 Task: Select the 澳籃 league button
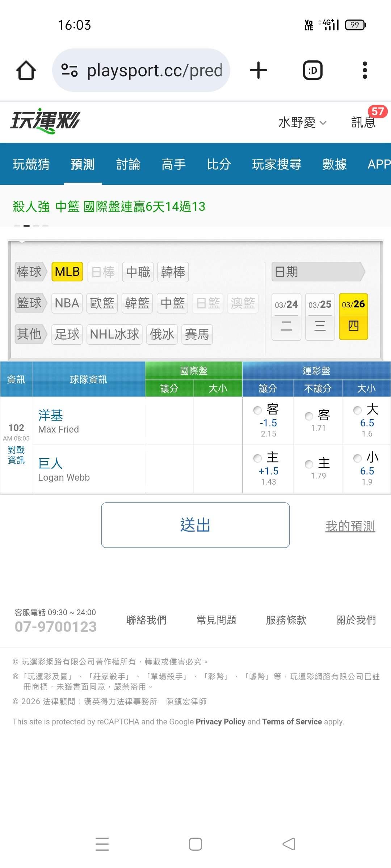(243, 303)
